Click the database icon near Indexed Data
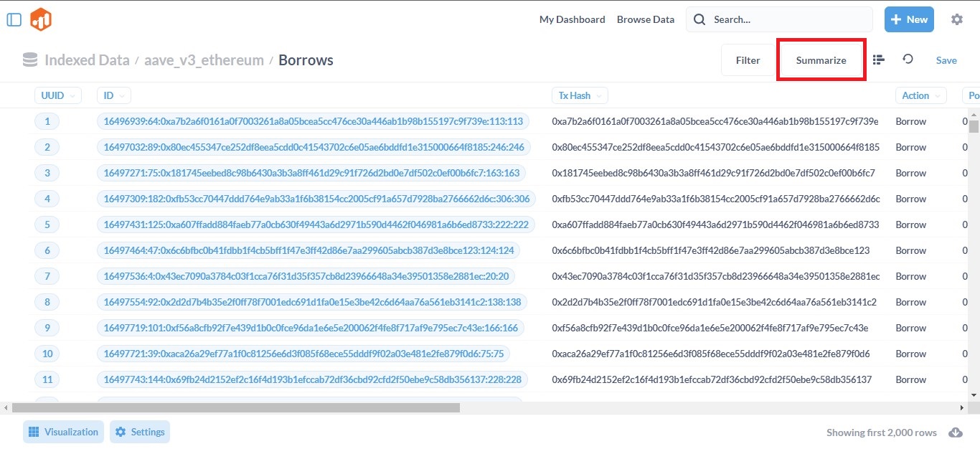The image size is (980, 449). coord(30,60)
